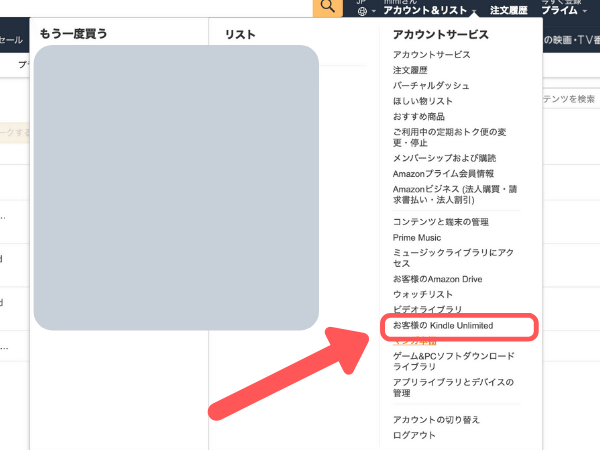Open ミュージックライブラリにアクセス
The width and height of the screenshot is (600, 450).
pos(453,258)
